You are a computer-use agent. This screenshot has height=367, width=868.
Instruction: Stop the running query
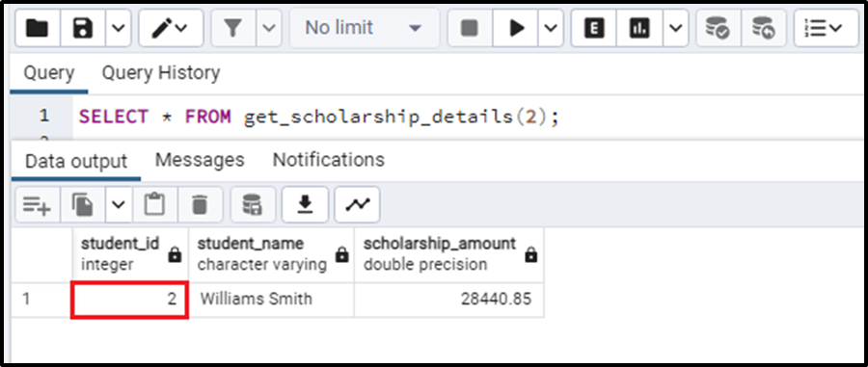(470, 28)
